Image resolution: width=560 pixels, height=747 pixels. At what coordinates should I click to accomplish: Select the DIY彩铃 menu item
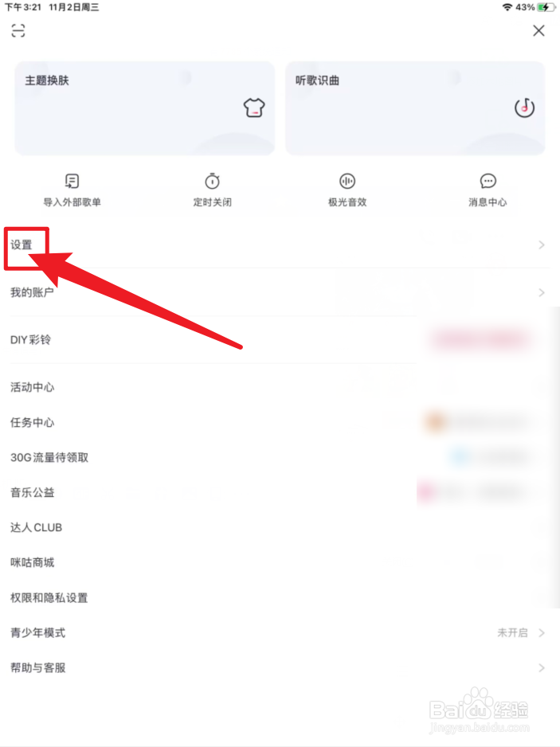(30, 340)
